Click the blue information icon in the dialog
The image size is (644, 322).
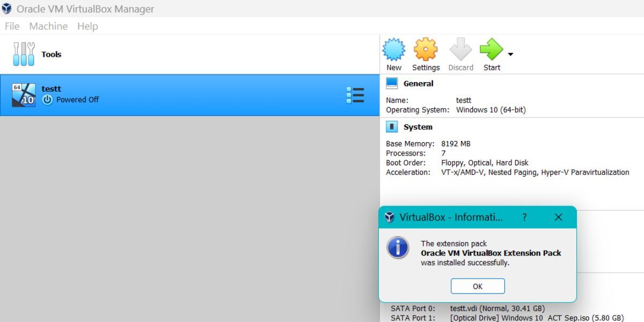[x=398, y=248]
